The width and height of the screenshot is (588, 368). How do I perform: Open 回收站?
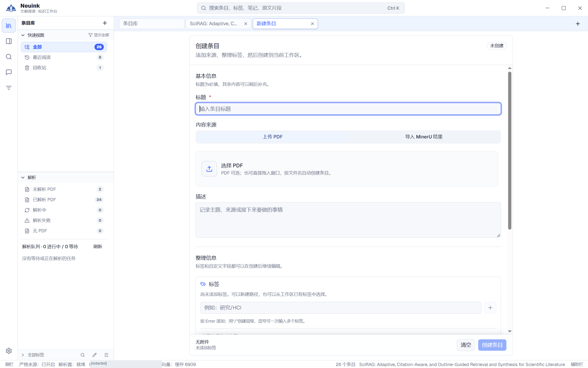click(x=64, y=68)
